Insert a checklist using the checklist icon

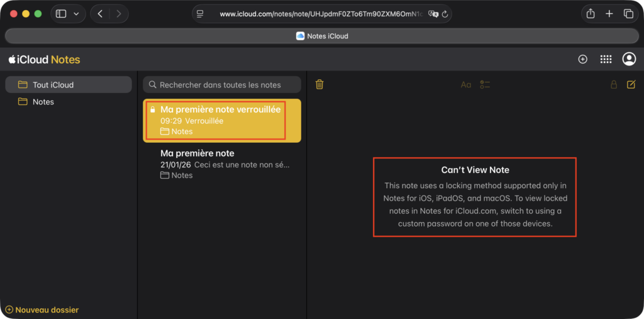point(485,84)
